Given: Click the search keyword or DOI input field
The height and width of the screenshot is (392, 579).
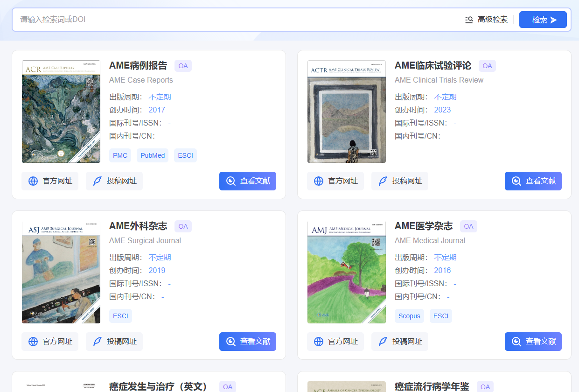Looking at the screenshot, I should tap(238, 20).
